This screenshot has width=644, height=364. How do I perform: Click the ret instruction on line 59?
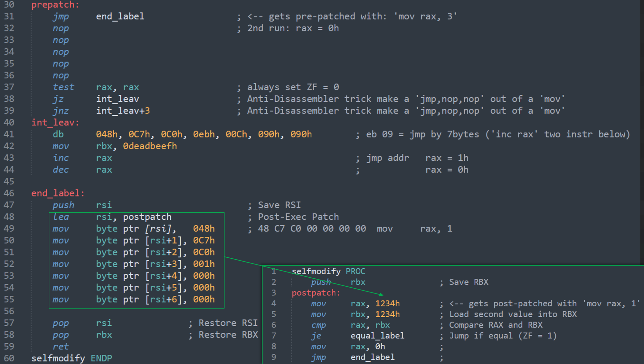pyautogui.click(x=61, y=347)
